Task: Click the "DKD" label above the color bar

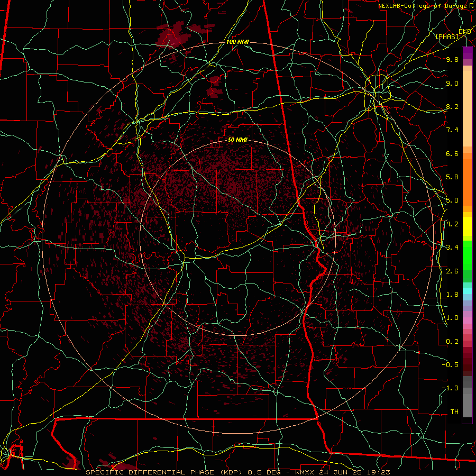Action: pos(465,32)
